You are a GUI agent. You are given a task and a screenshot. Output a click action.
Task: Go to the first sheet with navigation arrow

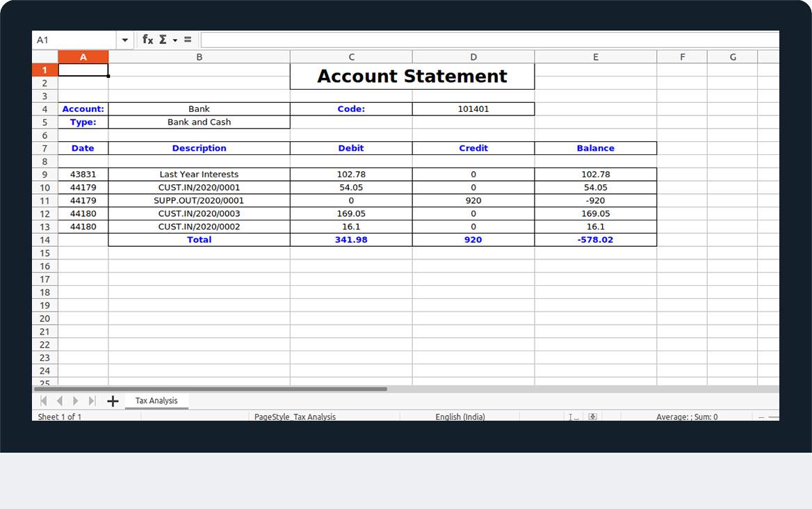pyautogui.click(x=44, y=401)
